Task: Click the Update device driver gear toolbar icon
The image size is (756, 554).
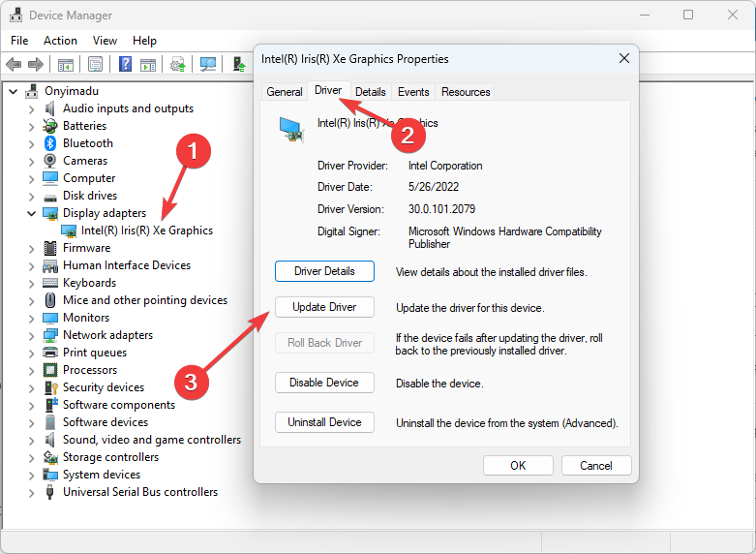Action: pos(178,64)
